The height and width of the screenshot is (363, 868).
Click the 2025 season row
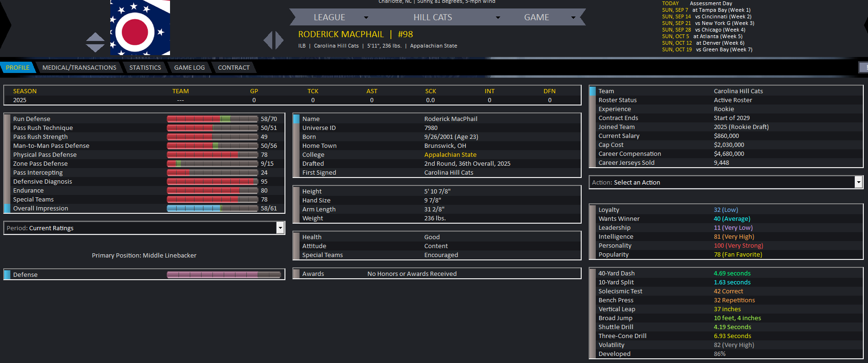pos(292,100)
